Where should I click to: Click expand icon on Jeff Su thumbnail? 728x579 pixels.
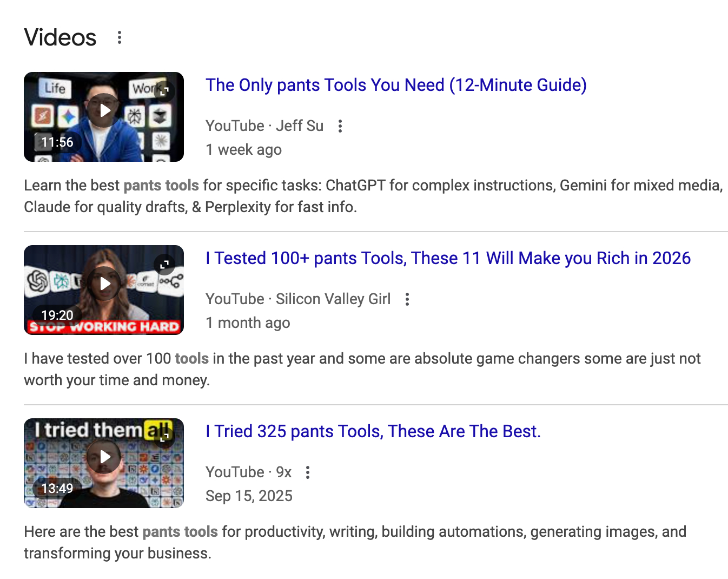[x=164, y=90]
